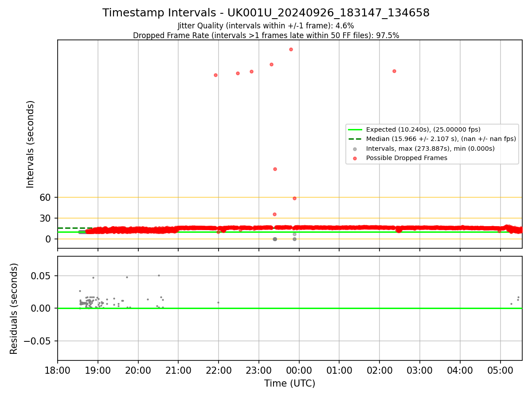Click the red outlier point near 22:30
The height and width of the screenshot is (399, 532).
pyautogui.click(x=238, y=73)
